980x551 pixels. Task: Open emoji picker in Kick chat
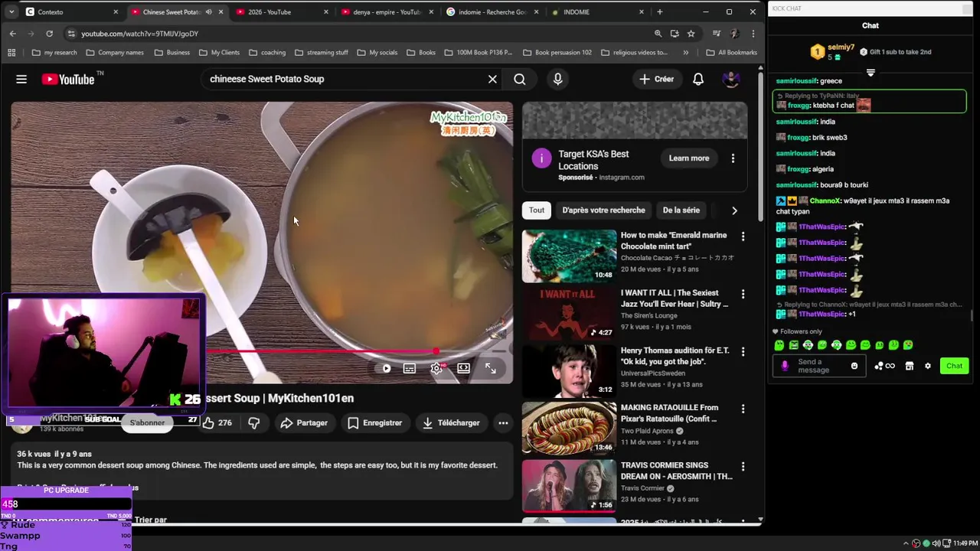coord(854,366)
